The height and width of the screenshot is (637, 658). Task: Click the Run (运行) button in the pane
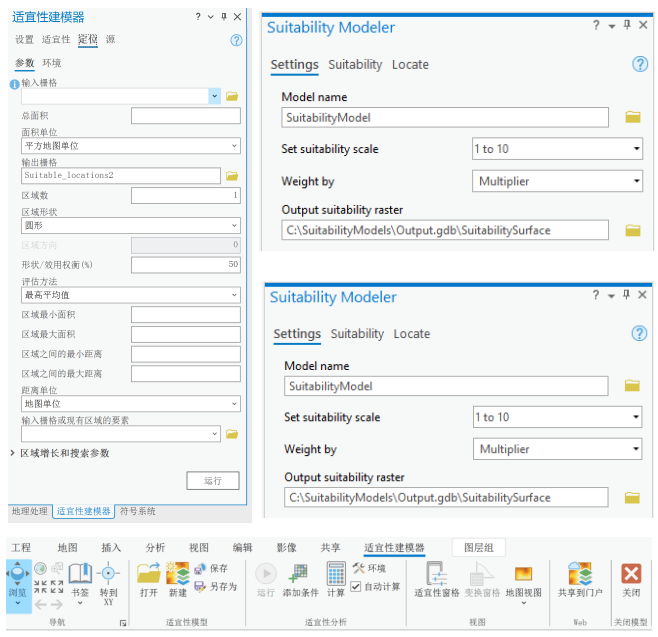tap(213, 481)
